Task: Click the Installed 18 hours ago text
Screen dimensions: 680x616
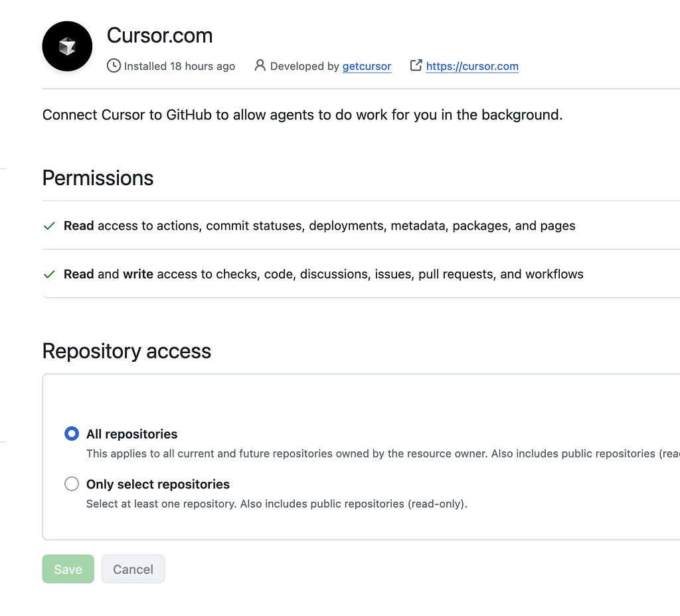Action: [x=179, y=66]
